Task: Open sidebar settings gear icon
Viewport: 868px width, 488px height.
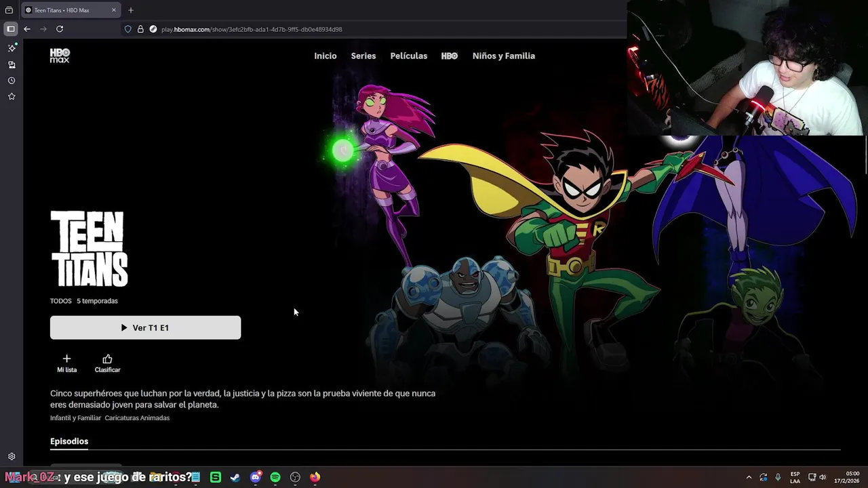Action: (x=12, y=457)
